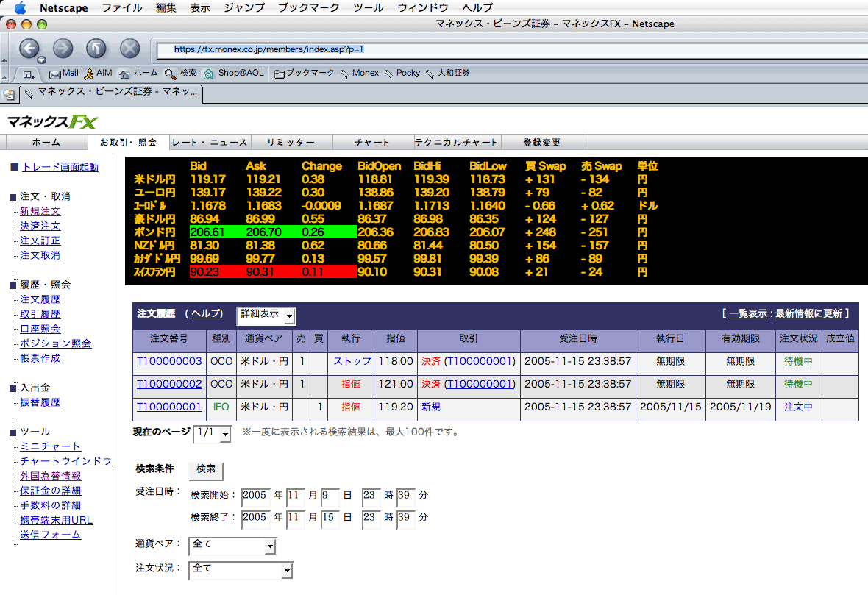Open the 詳細表示 dropdown
Viewport: 868px width, 595px height.
click(266, 316)
